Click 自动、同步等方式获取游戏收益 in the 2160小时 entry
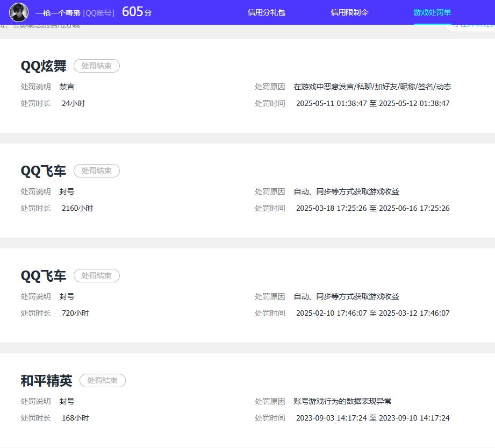Screen dimensions: 495x448 pyautogui.click(x=346, y=191)
